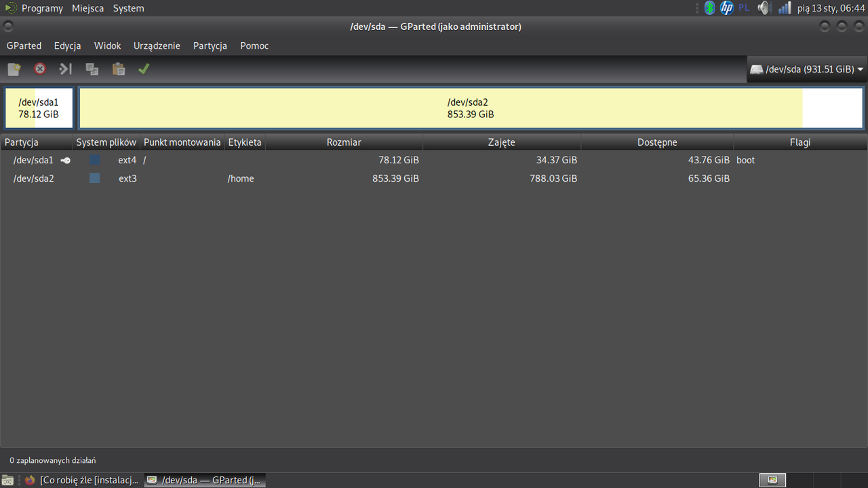Open the Edycja menu
Screen dimensions: 868x488
coord(68,46)
